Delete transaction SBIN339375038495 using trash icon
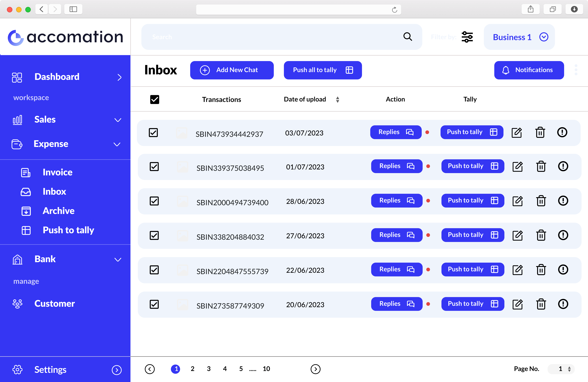 541,166
